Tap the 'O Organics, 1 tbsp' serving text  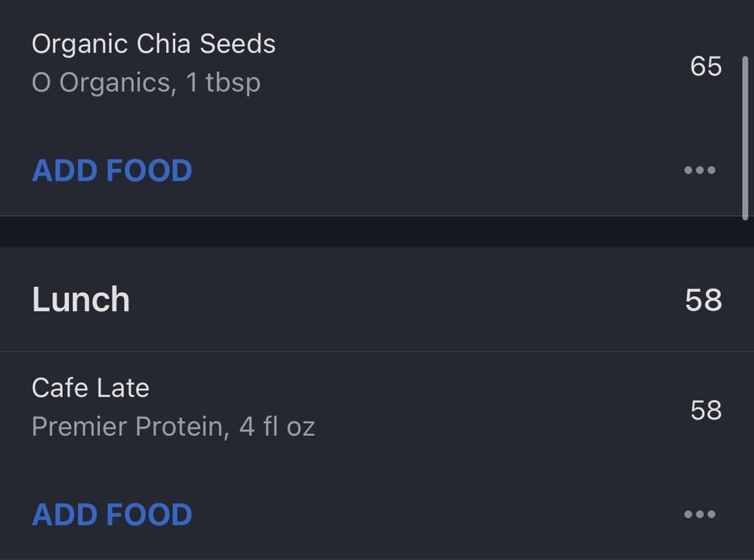146,83
